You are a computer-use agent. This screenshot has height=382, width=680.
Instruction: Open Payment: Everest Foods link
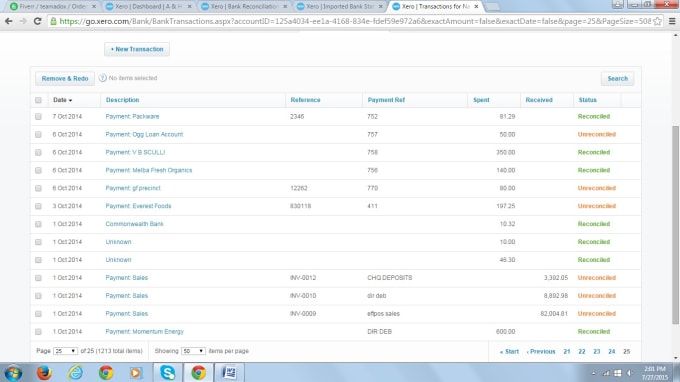tap(138, 206)
